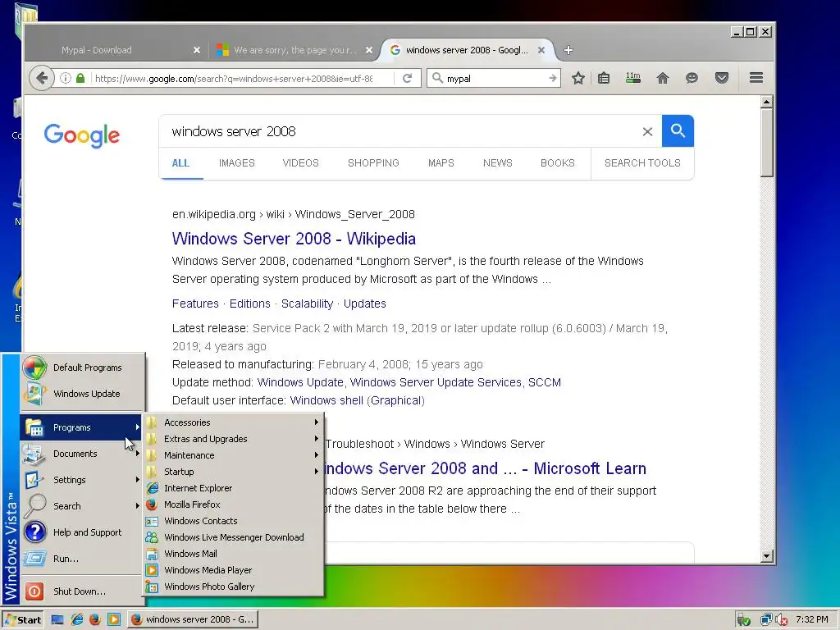Click the site information (i) icon
Viewport: 840px width, 630px height.
66,78
